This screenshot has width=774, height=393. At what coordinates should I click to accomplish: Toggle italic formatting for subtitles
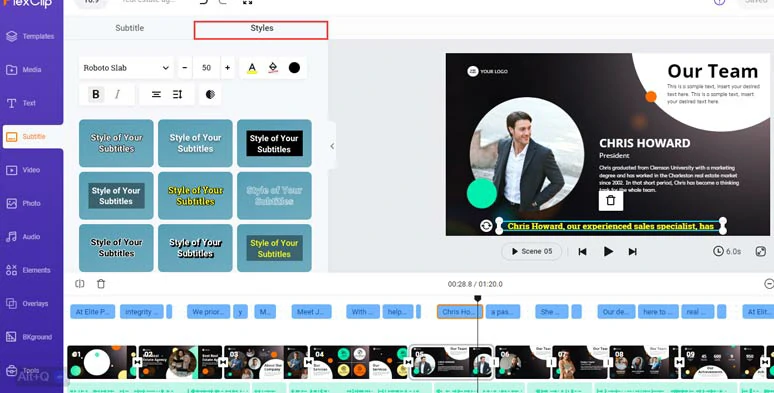tap(117, 94)
